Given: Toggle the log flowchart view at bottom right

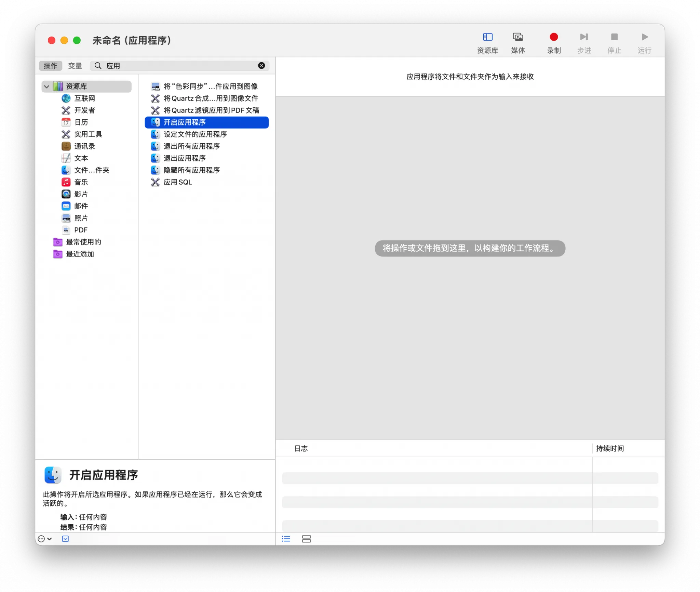Looking at the screenshot, I should coord(307,539).
